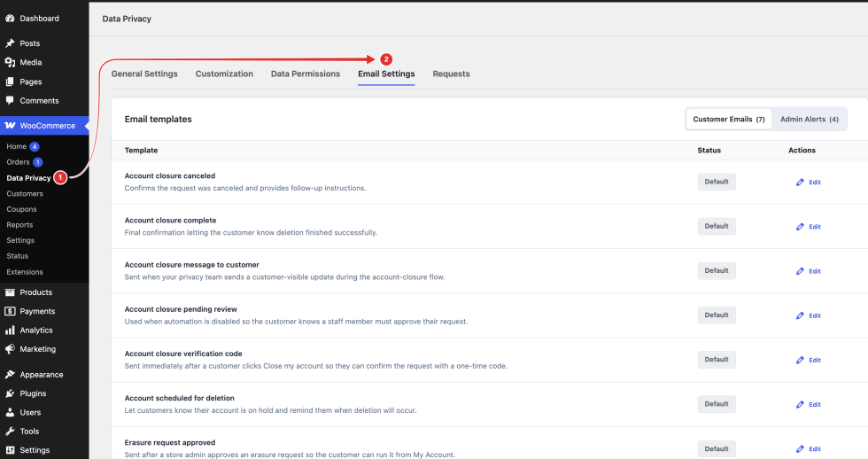Go to the Requests tab
This screenshot has width=868, height=459.
tap(451, 74)
